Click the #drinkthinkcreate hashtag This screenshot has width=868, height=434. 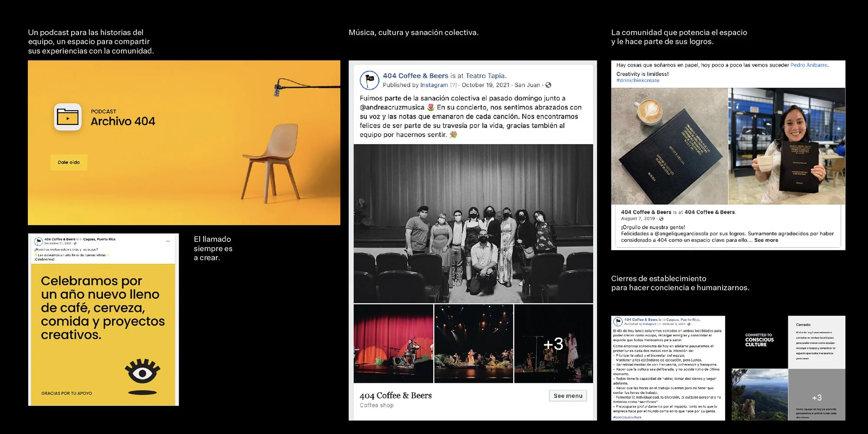638,81
